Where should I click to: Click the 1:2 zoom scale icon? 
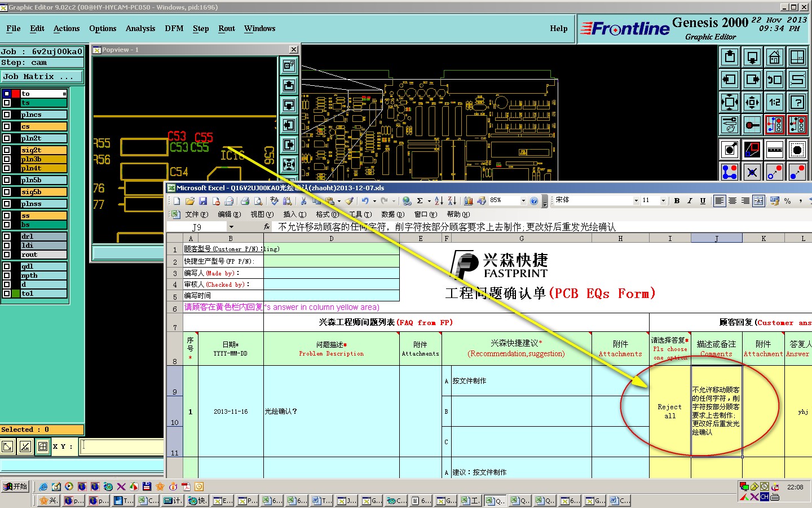[x=775, y=102]
